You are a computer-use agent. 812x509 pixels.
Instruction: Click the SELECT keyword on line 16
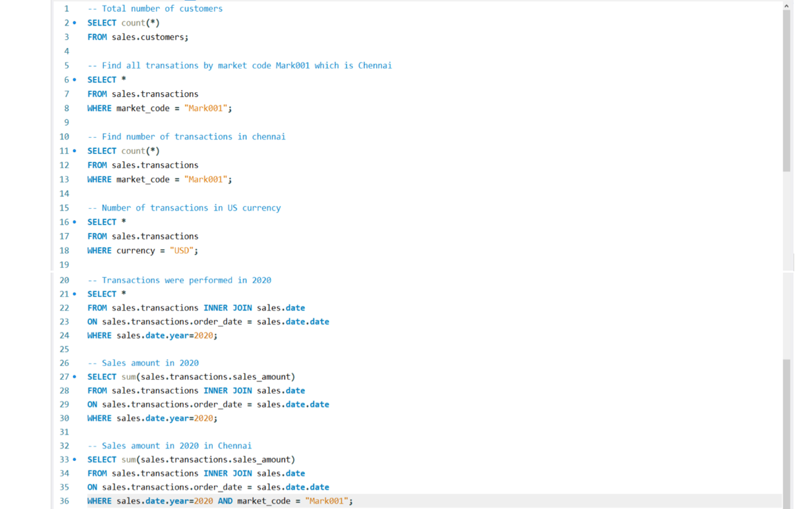[x=102, y=222]
